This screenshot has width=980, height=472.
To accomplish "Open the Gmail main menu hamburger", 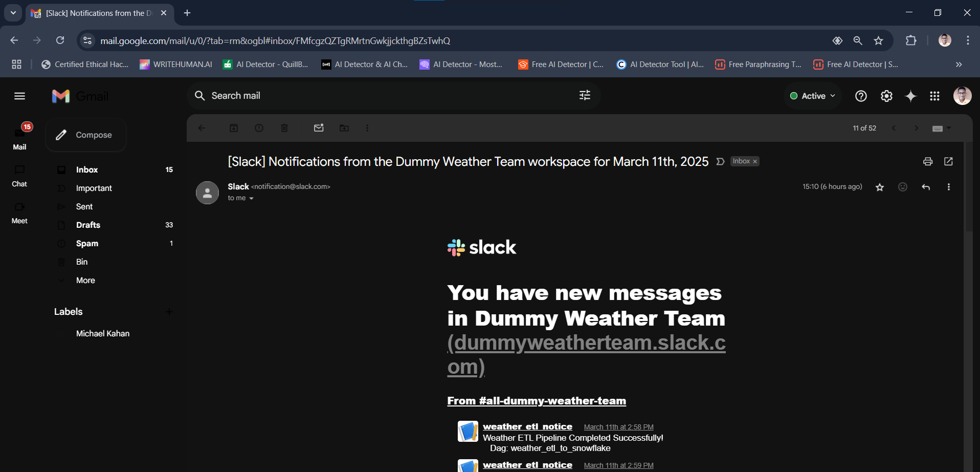I will point(19,96).
